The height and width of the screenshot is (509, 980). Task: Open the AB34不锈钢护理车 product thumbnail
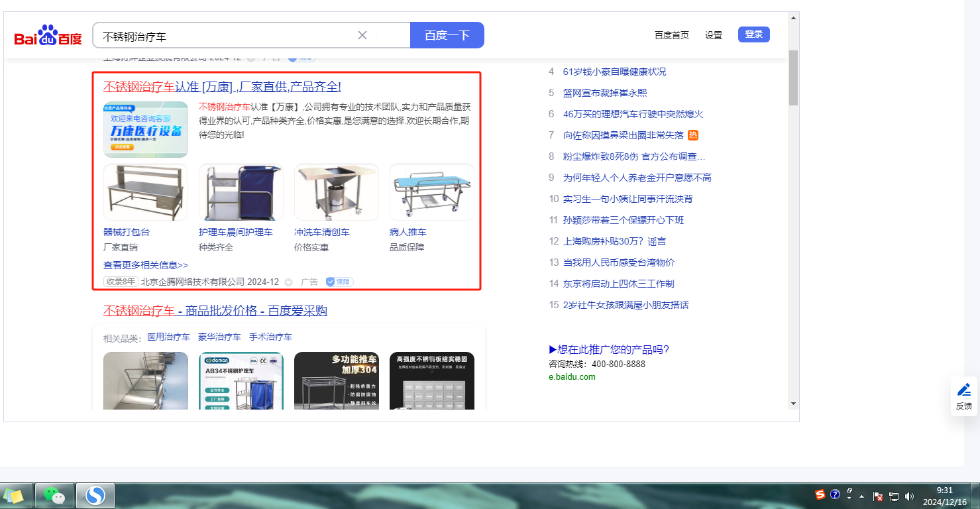pyautogui.click(x=241, y=380)
